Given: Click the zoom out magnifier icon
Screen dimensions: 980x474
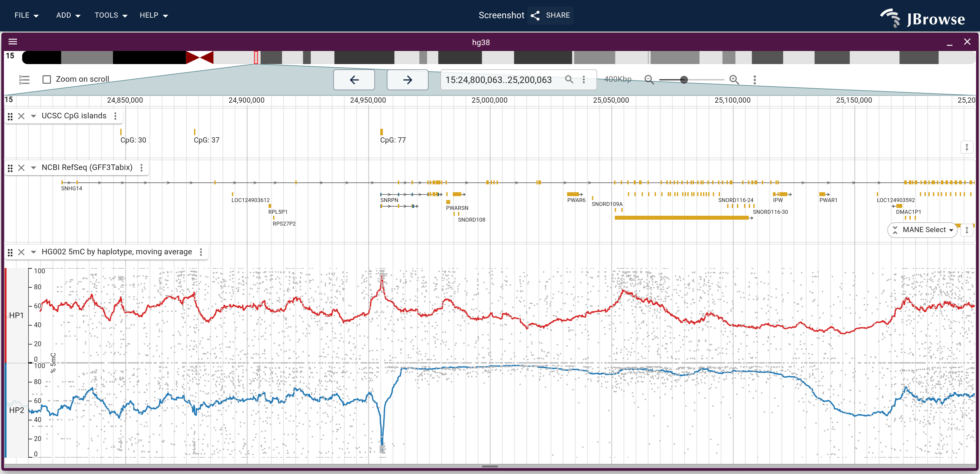Looking at the screenshot, I should [649, 79].
